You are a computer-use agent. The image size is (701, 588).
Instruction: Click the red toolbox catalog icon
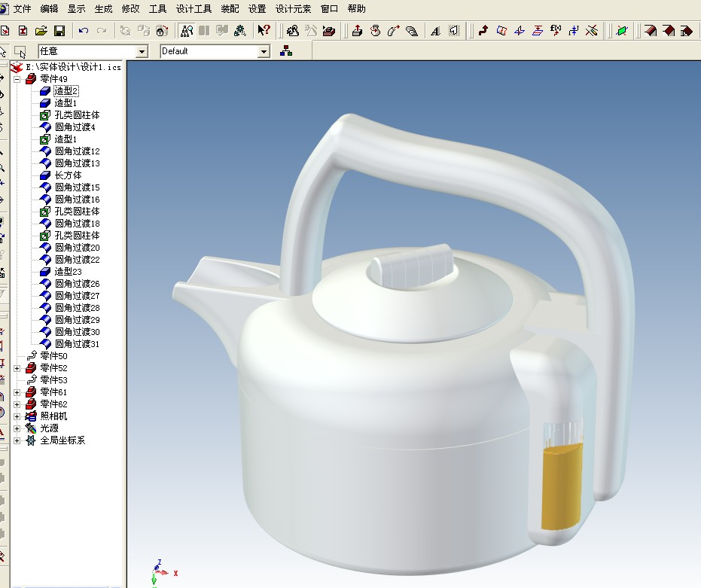[x=329, y=31]
